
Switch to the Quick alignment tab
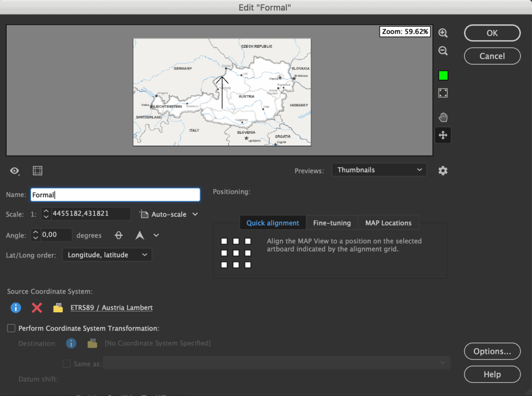[x=273, y=223]
